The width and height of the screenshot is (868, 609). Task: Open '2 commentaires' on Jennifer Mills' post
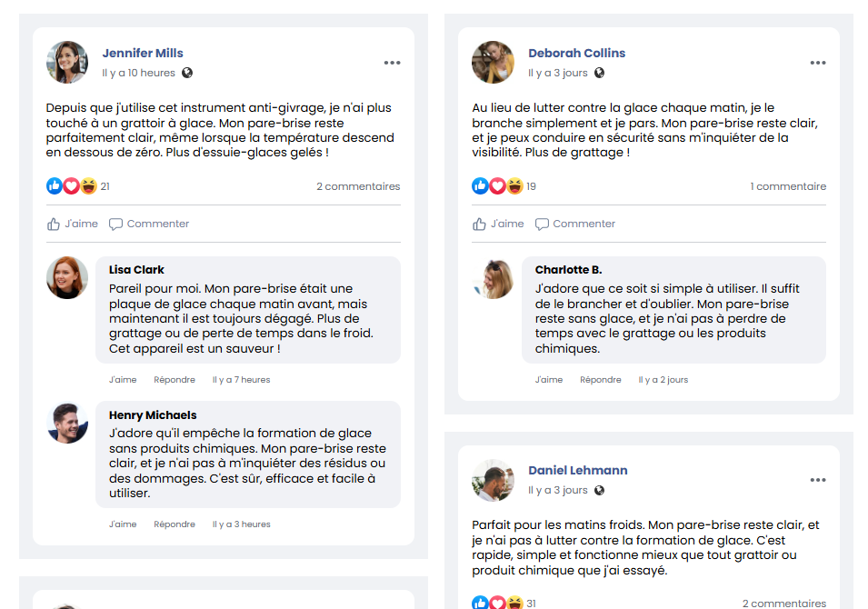358,186
